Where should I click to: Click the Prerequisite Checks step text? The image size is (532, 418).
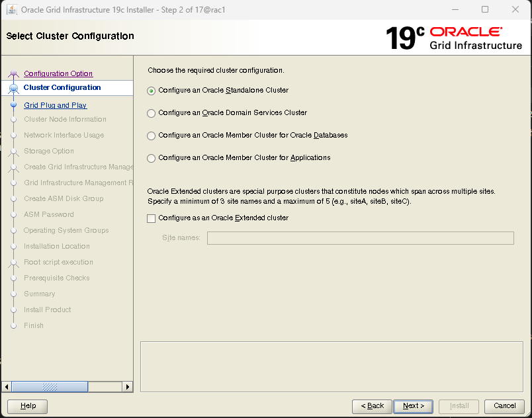coord(57,278)
